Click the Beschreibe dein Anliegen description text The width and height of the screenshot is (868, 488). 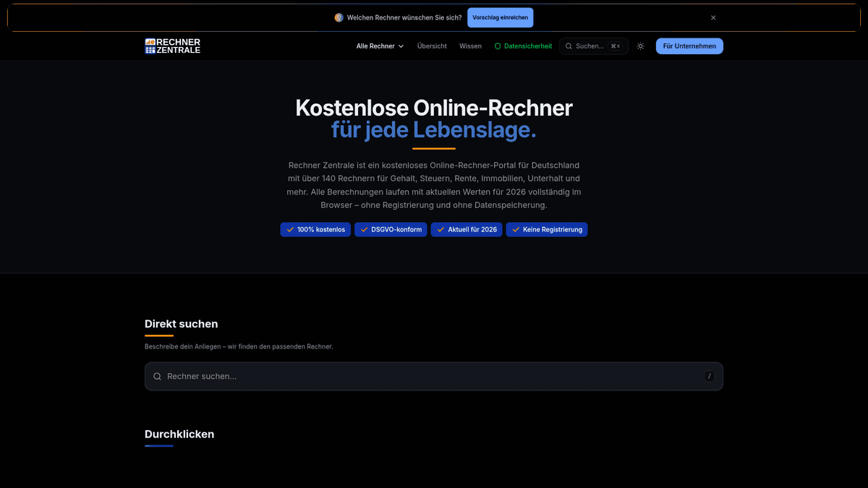coord(239,347)
